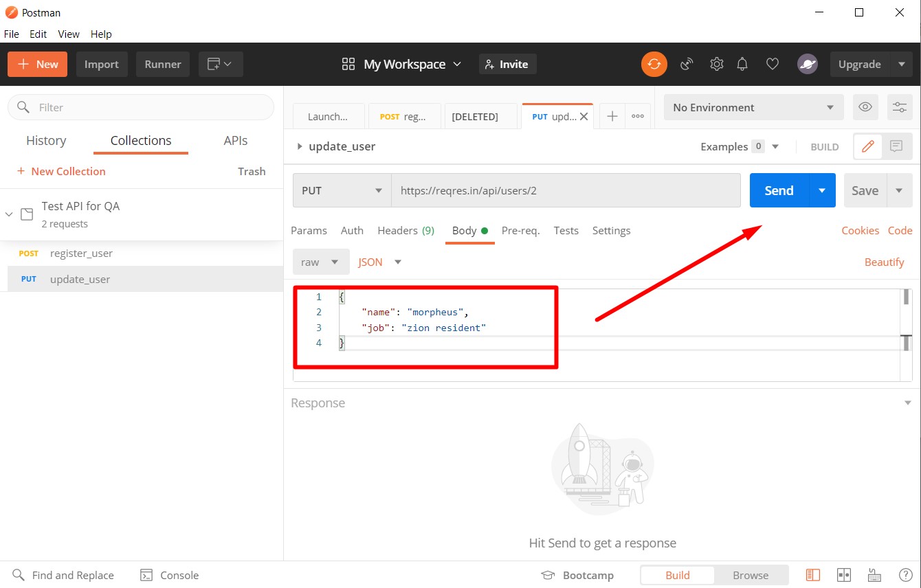Open the capture requests satellite icon
Viewport: 921px width, 588px height.
[x=687, y=64]
